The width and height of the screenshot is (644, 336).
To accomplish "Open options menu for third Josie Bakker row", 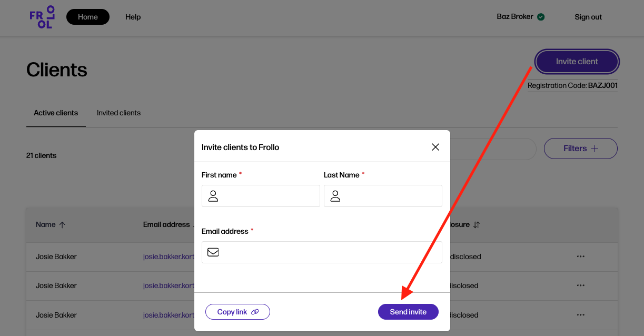I will [581, 315].
